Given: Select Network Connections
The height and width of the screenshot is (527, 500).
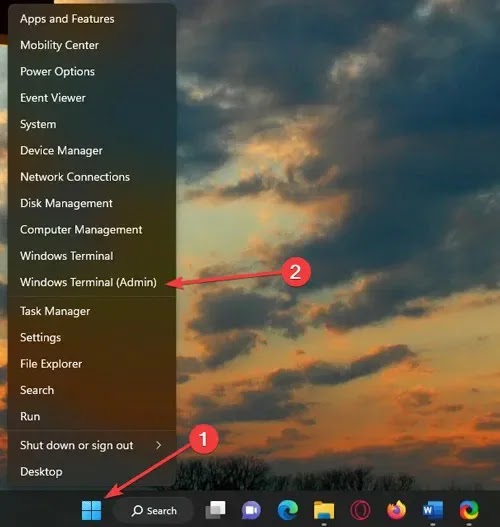Looking at the screenshot, I should (x=91, y=177).
